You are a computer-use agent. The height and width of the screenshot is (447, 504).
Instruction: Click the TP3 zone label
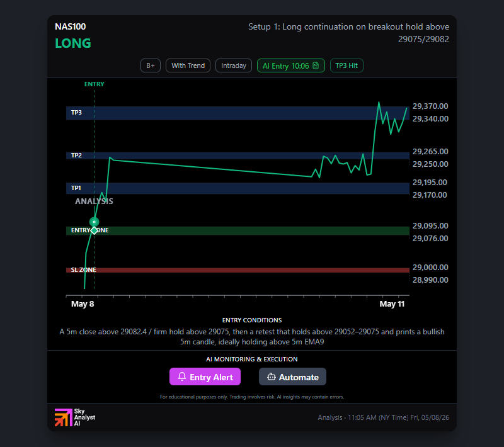click(76, 113)
